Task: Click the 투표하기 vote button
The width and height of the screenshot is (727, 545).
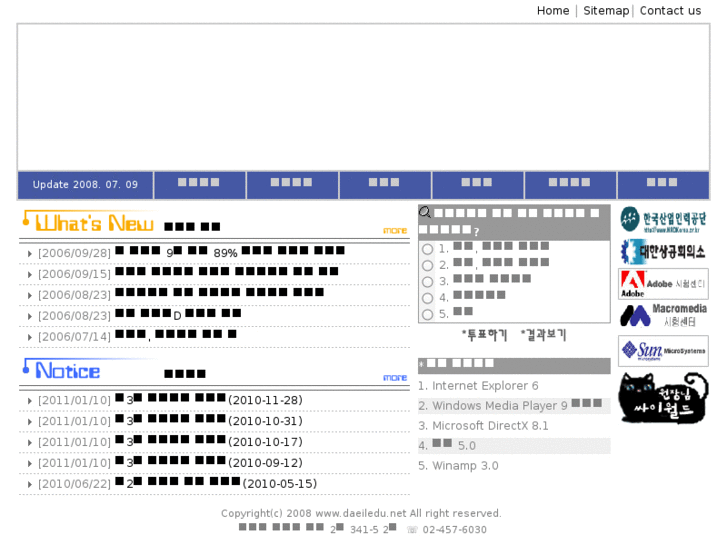Action: [x=484, y=334]
